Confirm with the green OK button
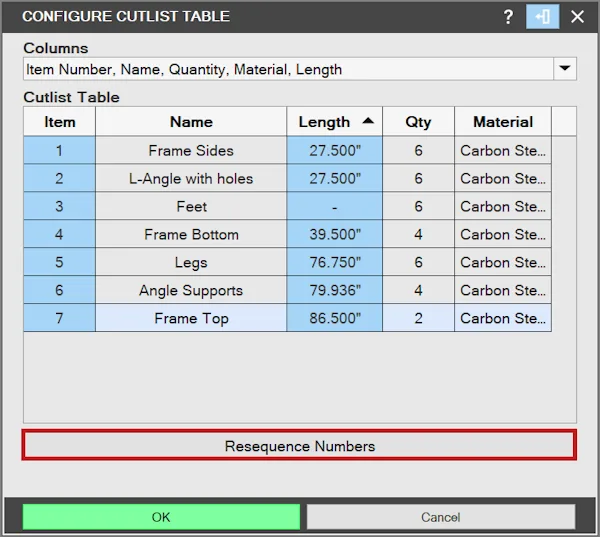 click(161, 517)
